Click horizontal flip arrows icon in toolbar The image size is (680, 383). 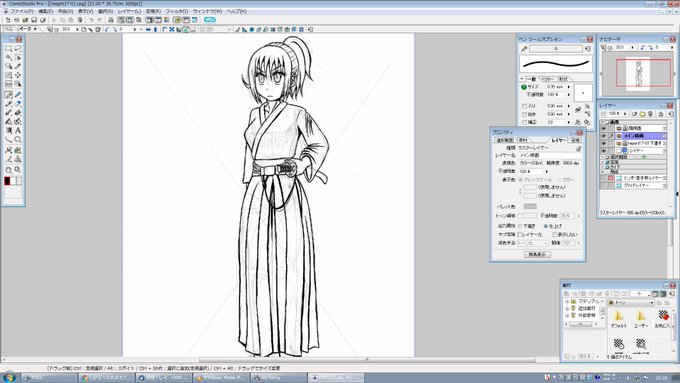click(x=148, y=29)
